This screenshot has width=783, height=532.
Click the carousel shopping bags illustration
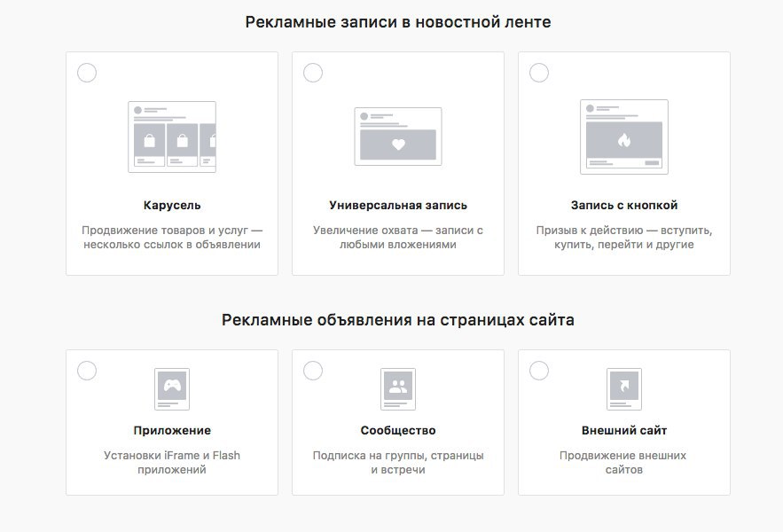coord(172,137)
